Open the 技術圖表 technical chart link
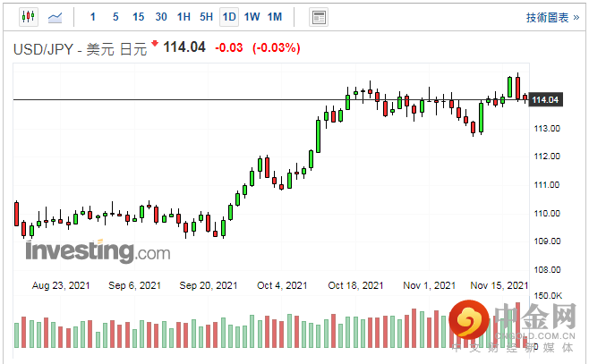The height and width of the screenshot is (364, 589). coord(551,17)
